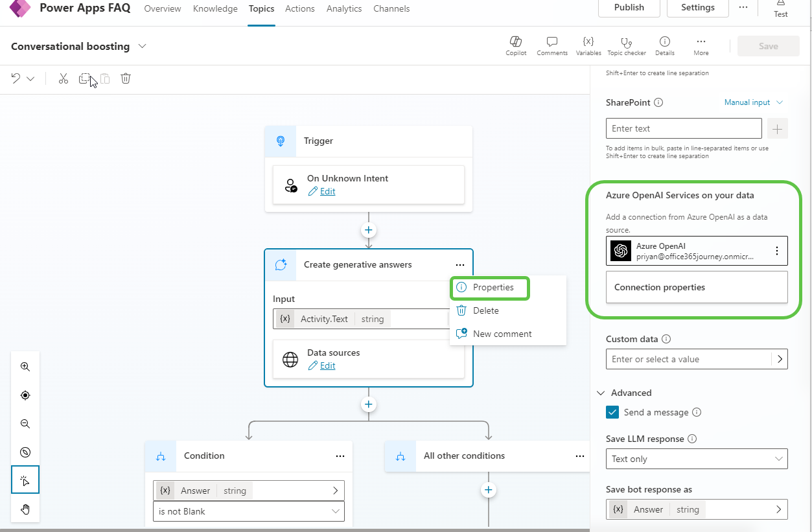Open the Copilot panel icon
The height and width of the screenshot is (532, 812).
[x=516, y=43]
